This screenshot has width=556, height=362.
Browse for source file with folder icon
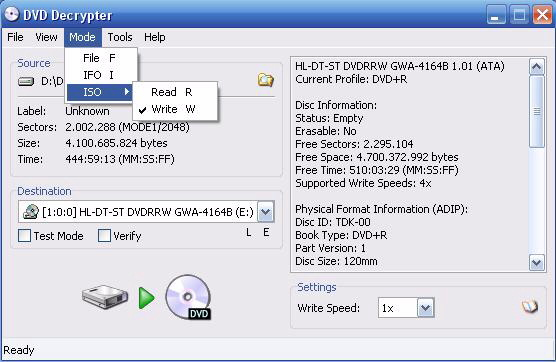point(266,80)
